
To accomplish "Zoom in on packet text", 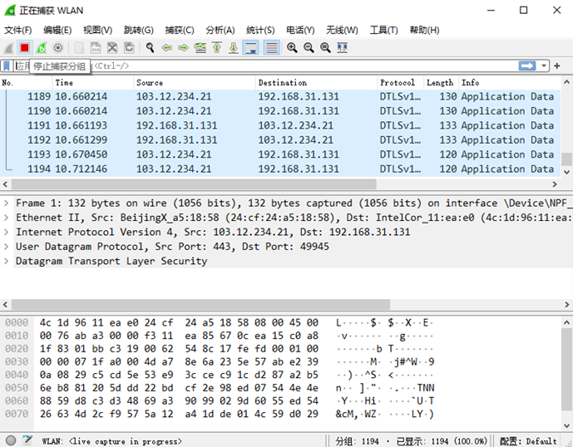I will pyautogui.click(x=292, y=48).
